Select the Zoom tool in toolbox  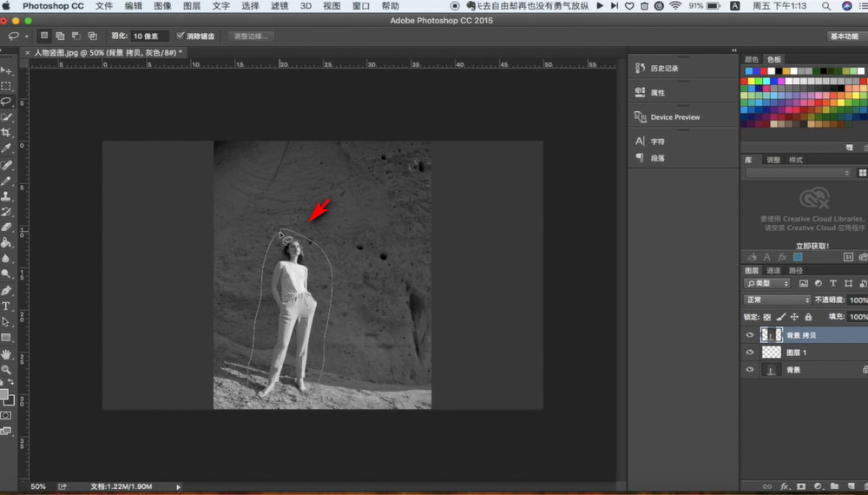6,369
